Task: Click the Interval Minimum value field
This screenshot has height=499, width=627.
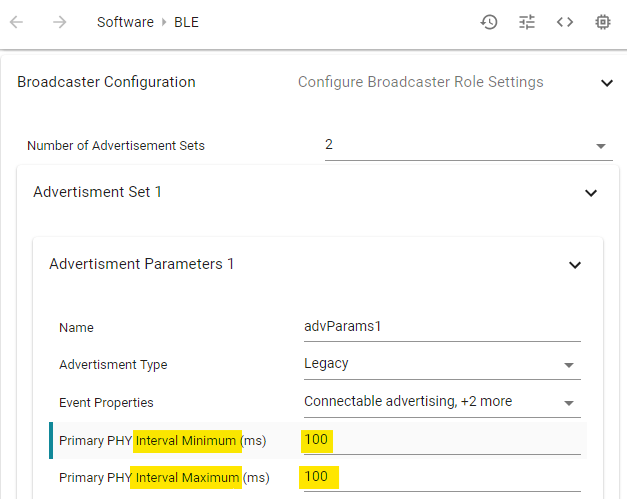Action: [x=442, y=440]
